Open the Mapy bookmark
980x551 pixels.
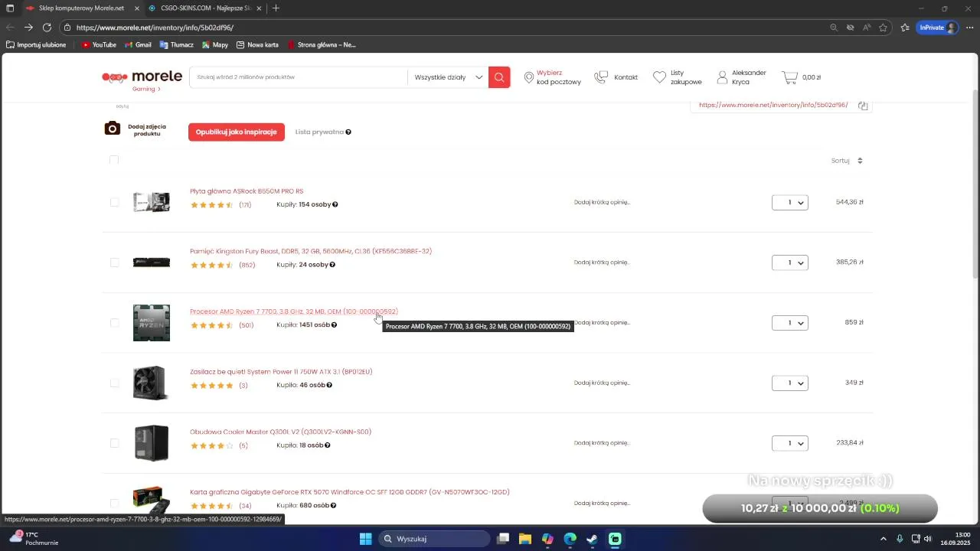click(215, 45)
